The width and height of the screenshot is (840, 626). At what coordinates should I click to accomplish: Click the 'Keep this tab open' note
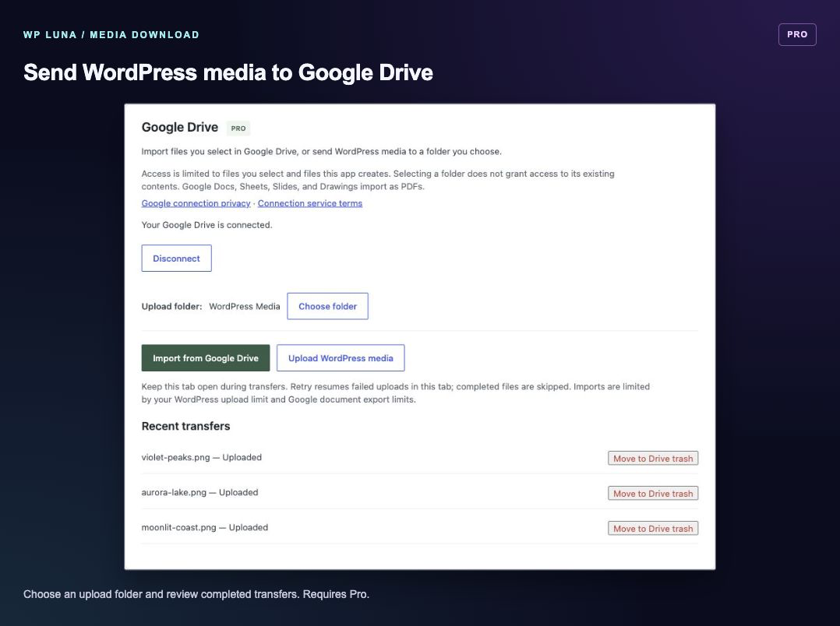[395, 393]
